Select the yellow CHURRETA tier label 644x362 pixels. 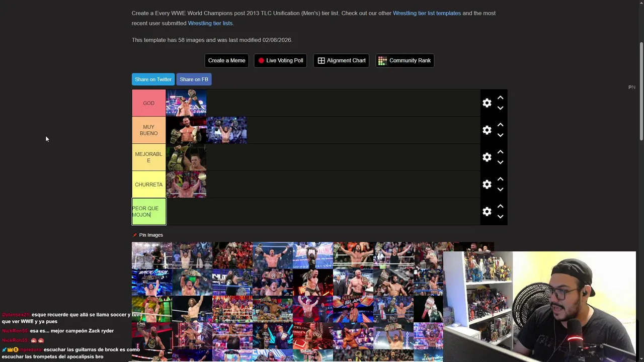tap(148, 185)
